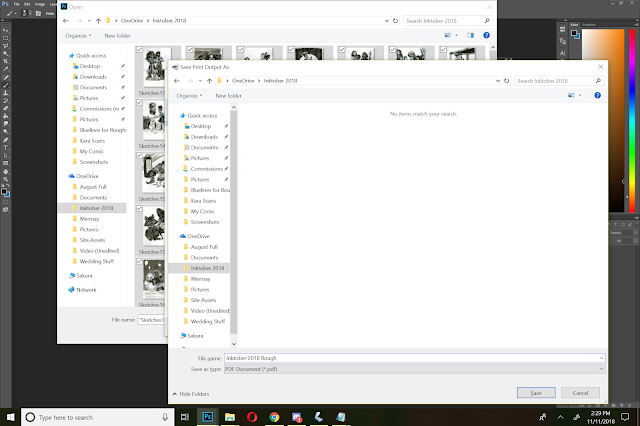Click the help icon in Save dialog
This screenshot has height=426, width=640.
click(x=597, y=95)
